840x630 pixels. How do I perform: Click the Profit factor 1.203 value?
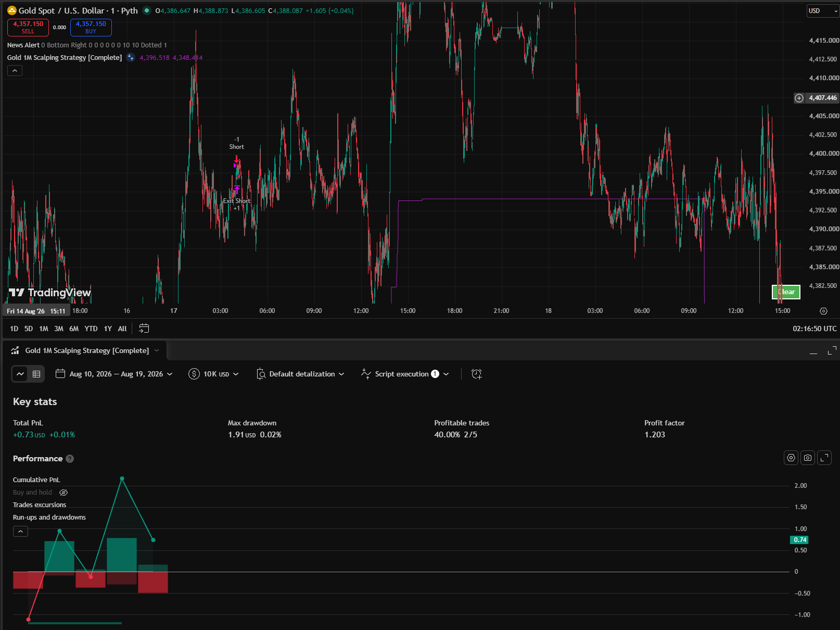point(655,435)
